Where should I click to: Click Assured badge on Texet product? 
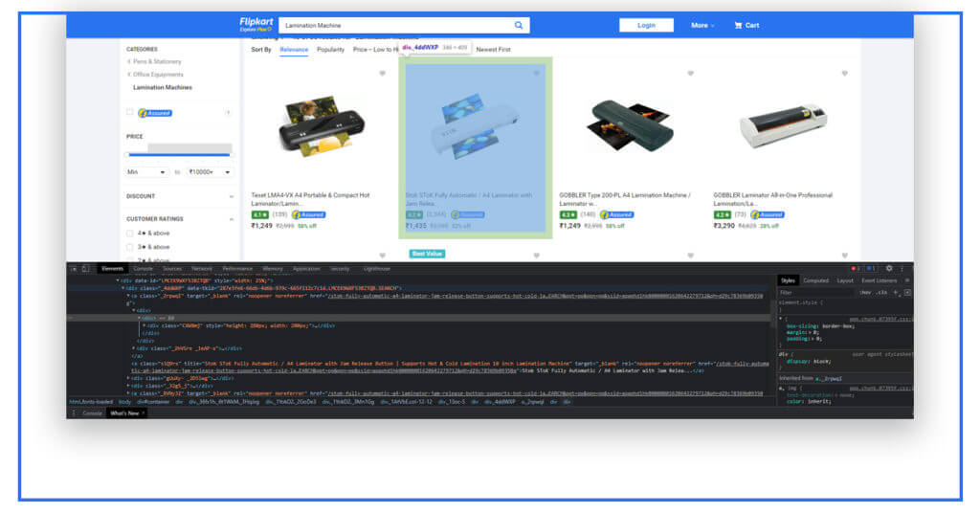pyautogui.click(x=309, y=214)
